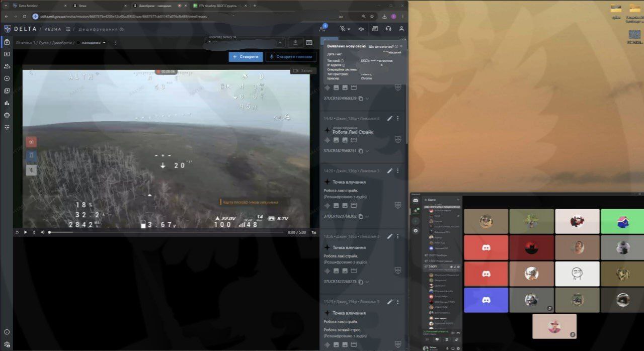Open the headset support icon
This screenshot has width=644, height=351.
click(x=388, y=29)
